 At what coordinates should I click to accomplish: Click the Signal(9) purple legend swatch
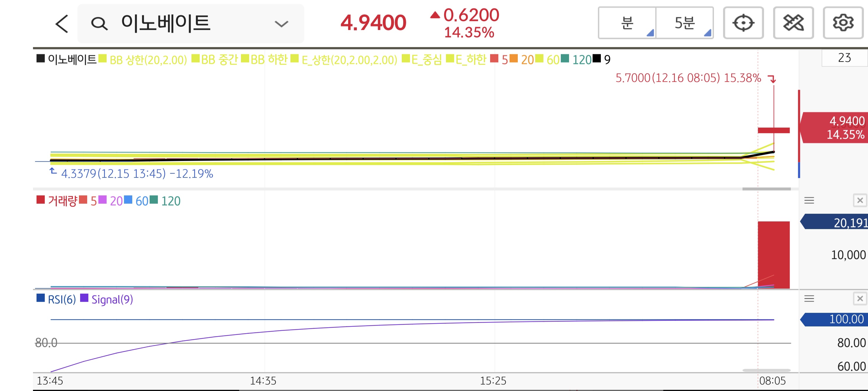coord(84,298)
